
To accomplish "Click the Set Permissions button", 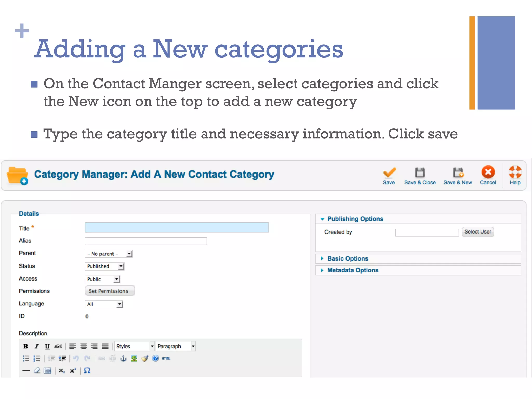I will tap(110, 291).
